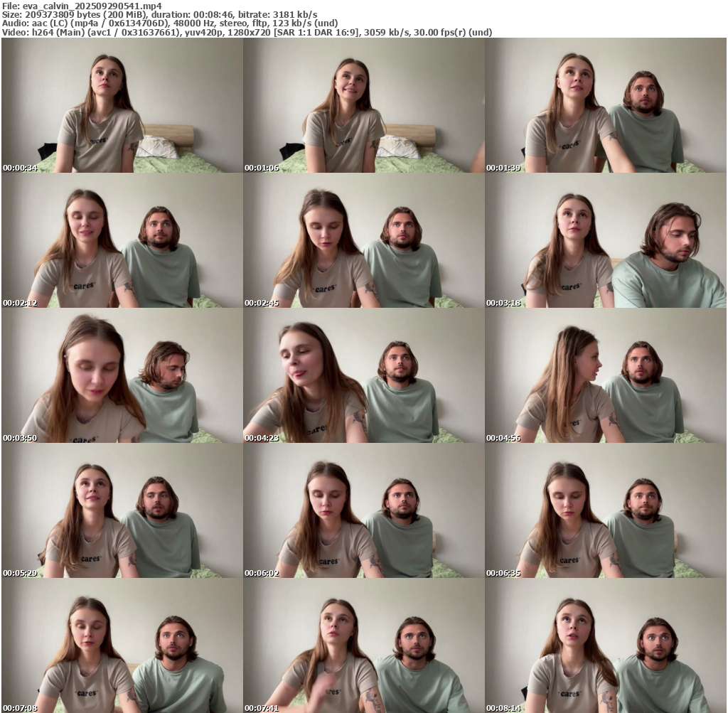
Task: Select the thumbnail frame at 00:06:35
Action: 606,510
